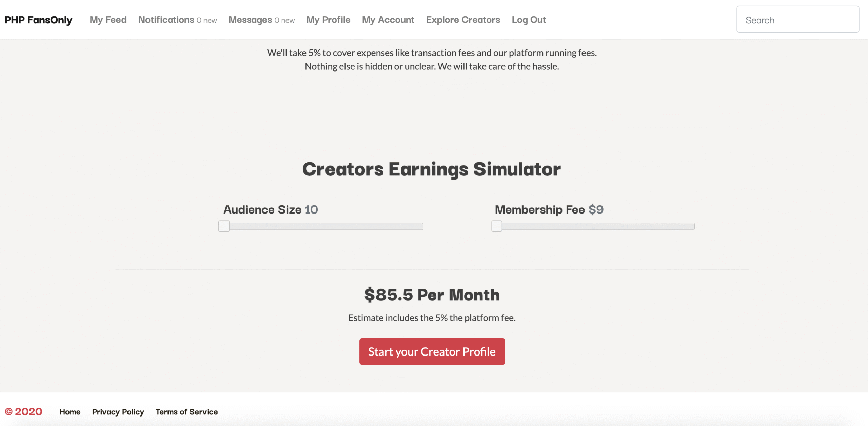
Task: Click middle of Audience Size slider track
Action: click(321, 226)
